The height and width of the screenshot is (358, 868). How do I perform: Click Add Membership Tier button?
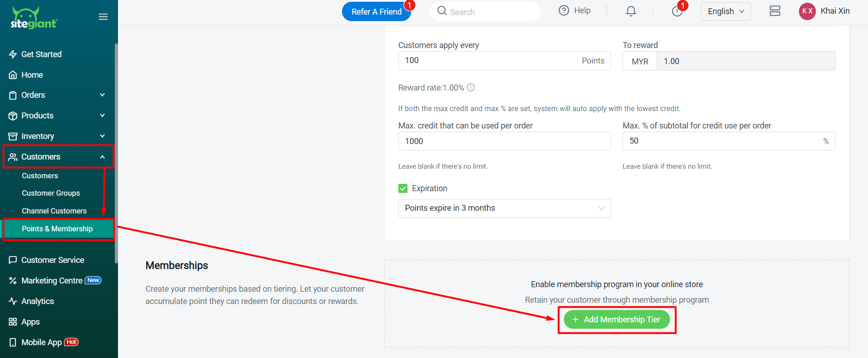(616, 320)
